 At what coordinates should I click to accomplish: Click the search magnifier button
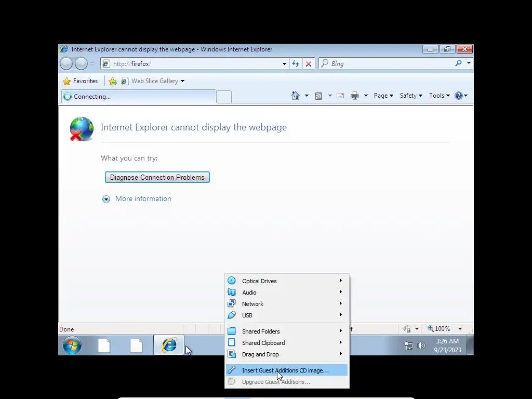[x=458, y=63]
